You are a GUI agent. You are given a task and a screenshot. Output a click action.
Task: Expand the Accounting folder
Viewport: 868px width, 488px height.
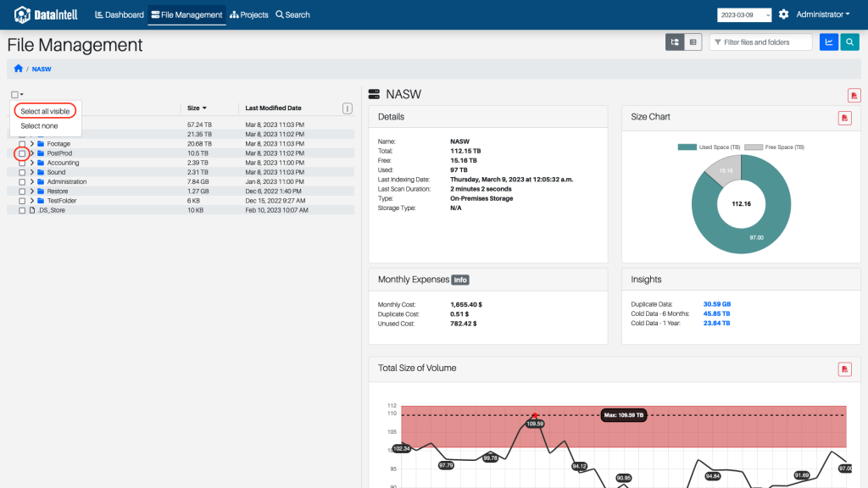pos(32,163)
